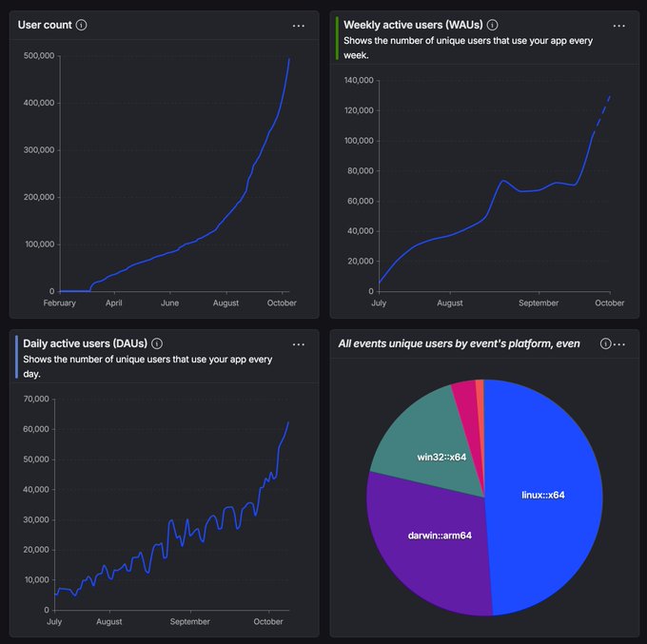Click the June label on User count chart
This screenshot has width=647, height=644.
(169, 303)
